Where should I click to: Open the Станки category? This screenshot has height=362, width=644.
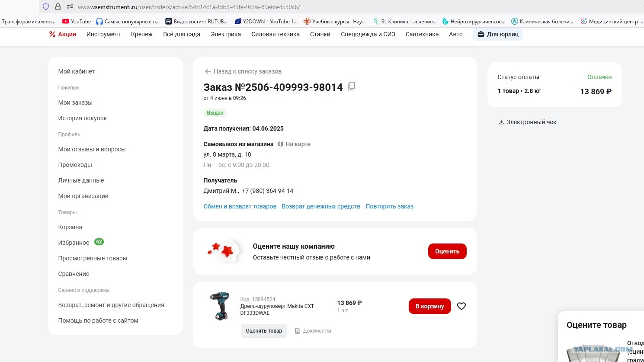(x=320, y=34)
